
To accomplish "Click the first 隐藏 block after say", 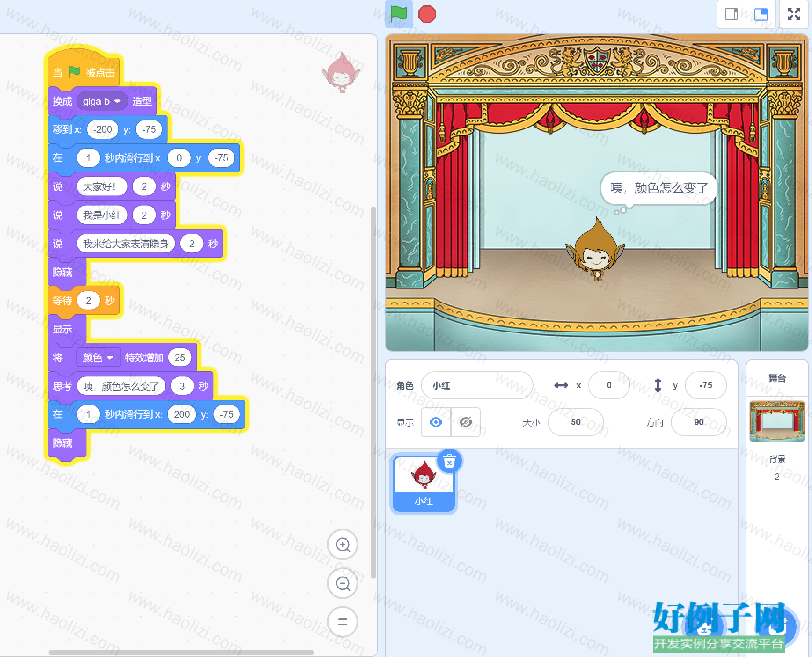I will (66, 272).
